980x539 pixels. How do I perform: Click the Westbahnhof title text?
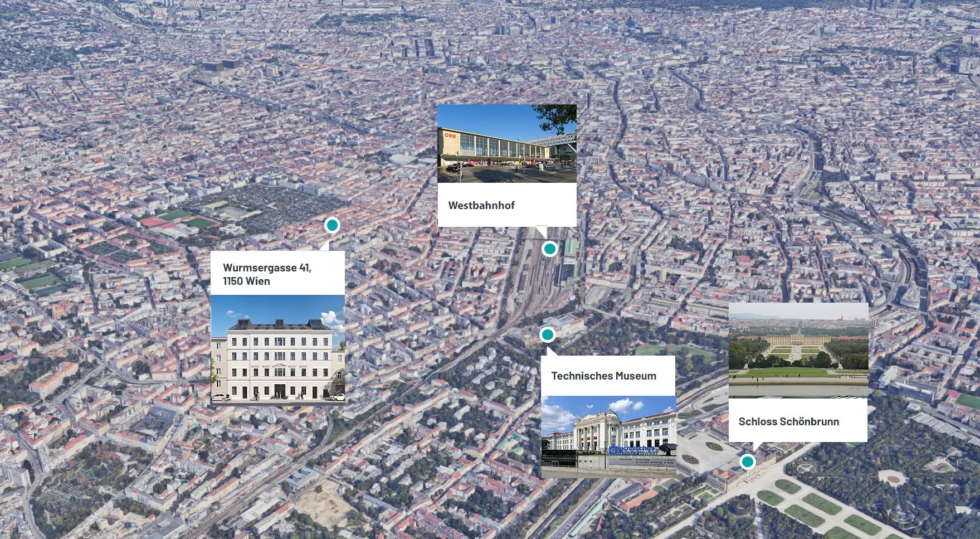click(481, 205)
